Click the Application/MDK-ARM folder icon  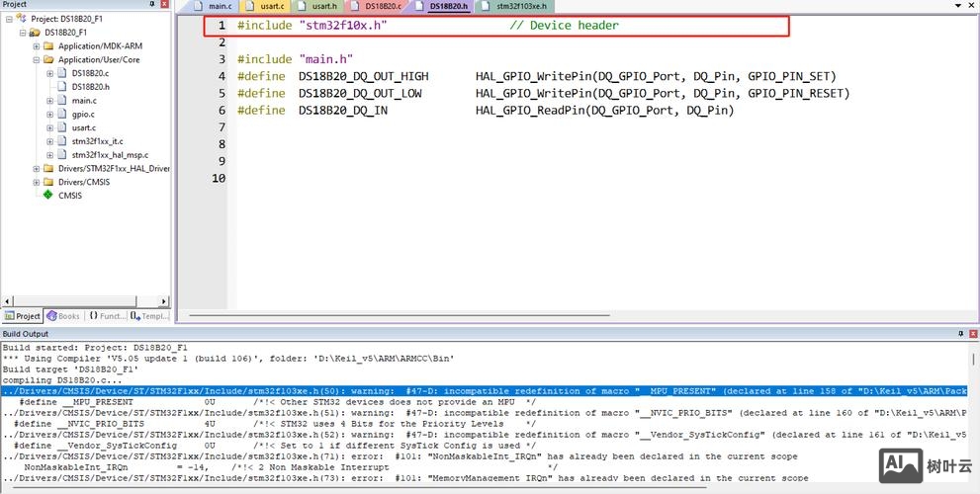coord(48,45)
